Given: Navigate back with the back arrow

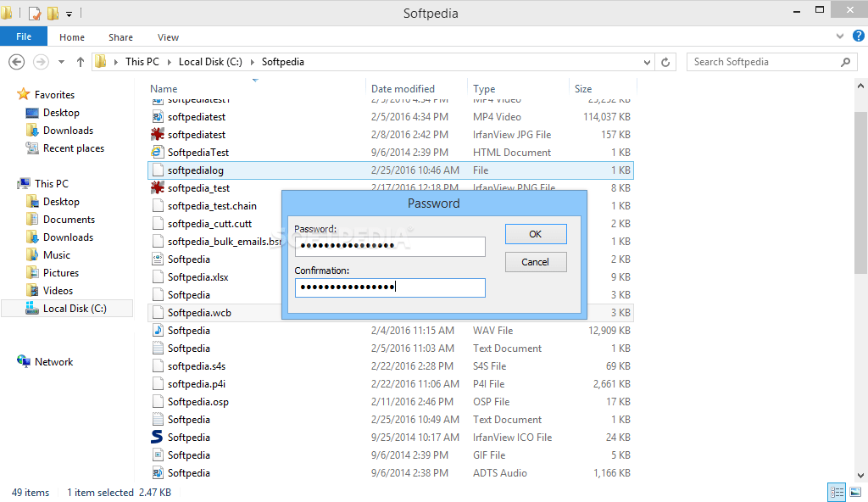Looking at the screenshot, I should click(x=17, y=62).
